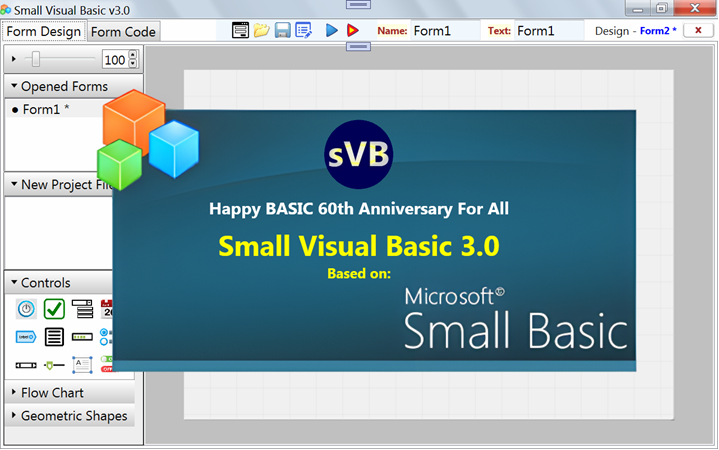Viewport: 719px width, 450px height.
Task: Select the Button control with power icon
Action: [x=26, y=309]
